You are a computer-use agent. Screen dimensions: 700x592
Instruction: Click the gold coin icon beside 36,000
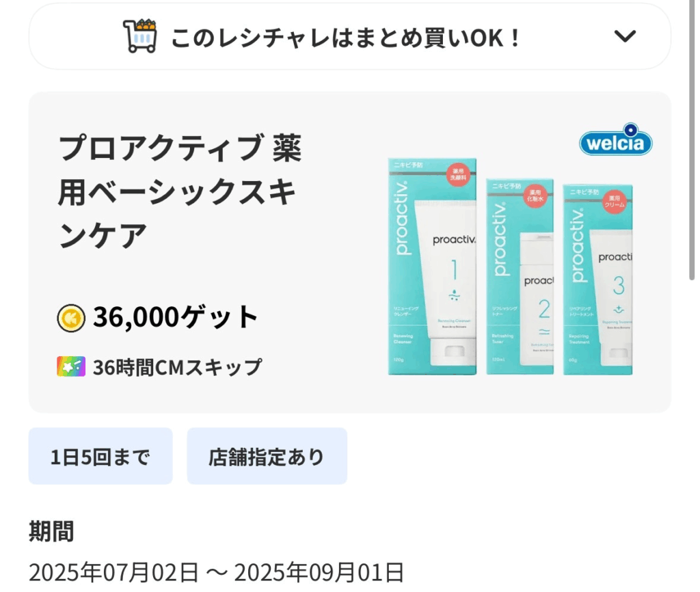(71, 318)
